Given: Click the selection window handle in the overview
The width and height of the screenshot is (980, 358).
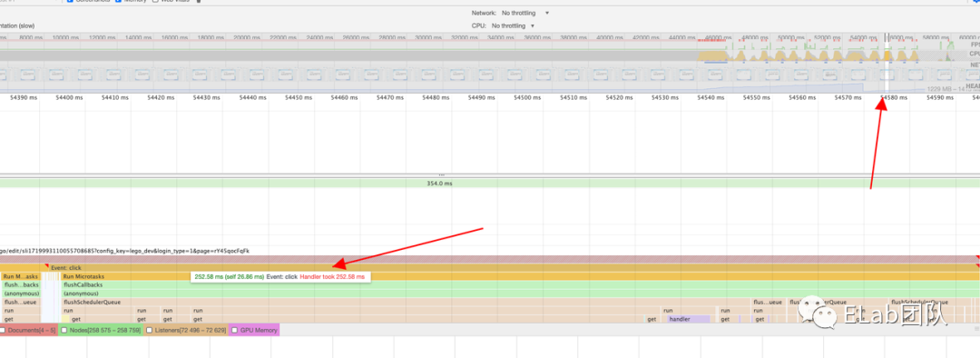Looking at the screenshot, I should (x=887, y=37).
